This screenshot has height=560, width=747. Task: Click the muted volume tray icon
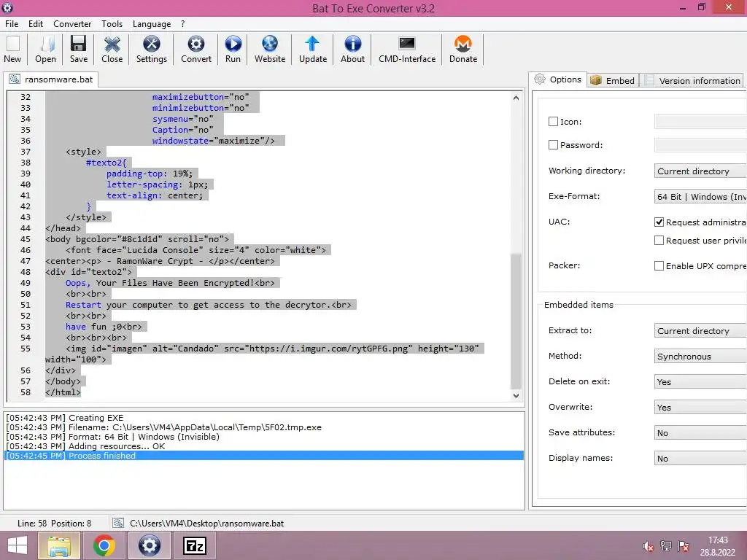[648, 546]
